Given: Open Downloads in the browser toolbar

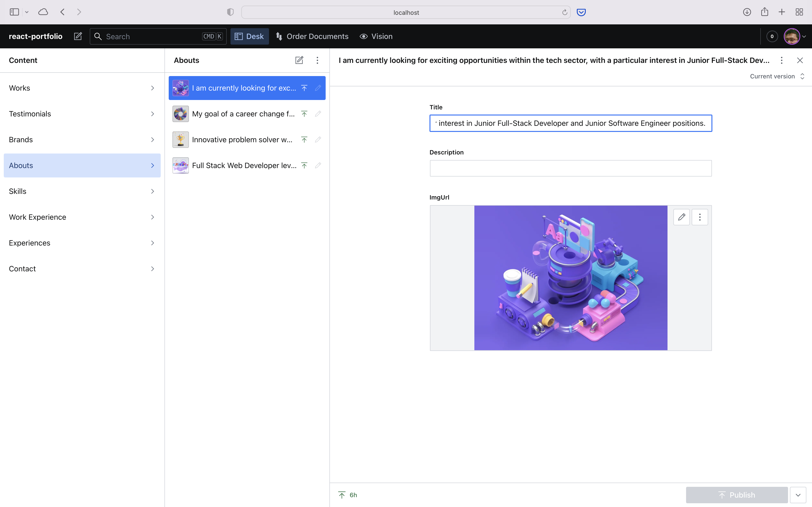Looking at the screenshot, I should click(747, 12).
